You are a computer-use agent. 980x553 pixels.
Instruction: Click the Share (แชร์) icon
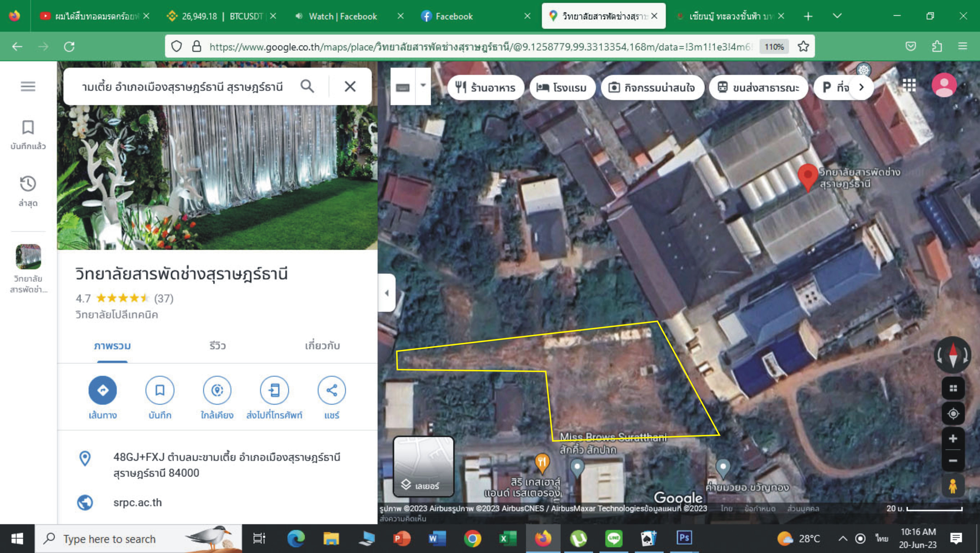[x=331, y=390]
